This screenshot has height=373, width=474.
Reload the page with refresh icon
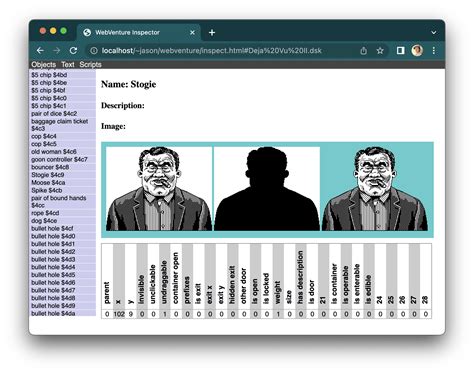tap(73, 51)
